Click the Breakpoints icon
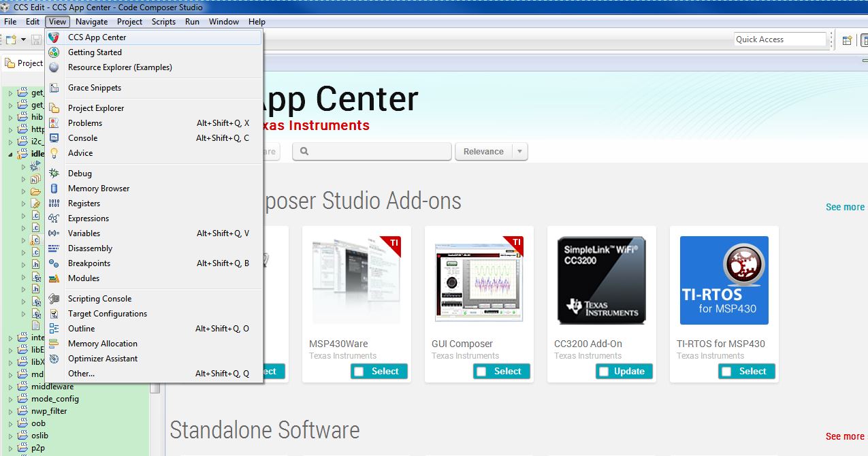 coord(54,263)
